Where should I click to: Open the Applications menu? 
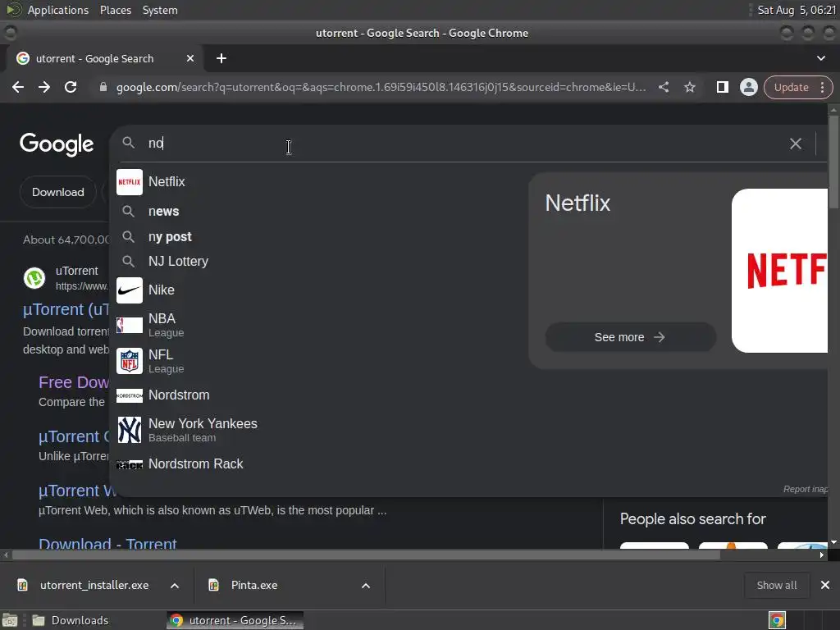point(58,10)
